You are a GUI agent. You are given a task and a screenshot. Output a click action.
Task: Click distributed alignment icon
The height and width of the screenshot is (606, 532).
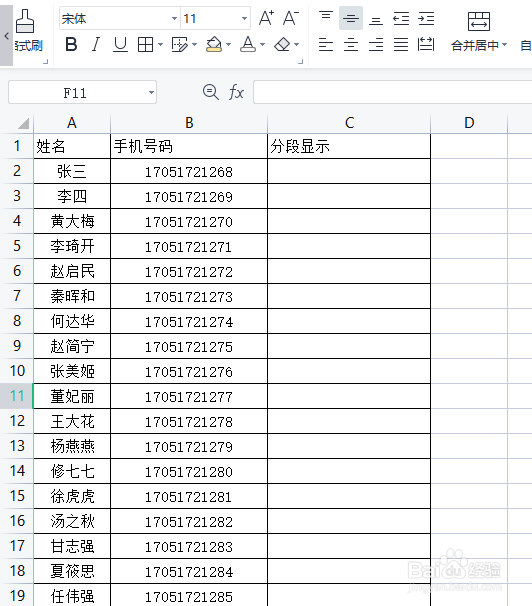(x=426, y=44)
